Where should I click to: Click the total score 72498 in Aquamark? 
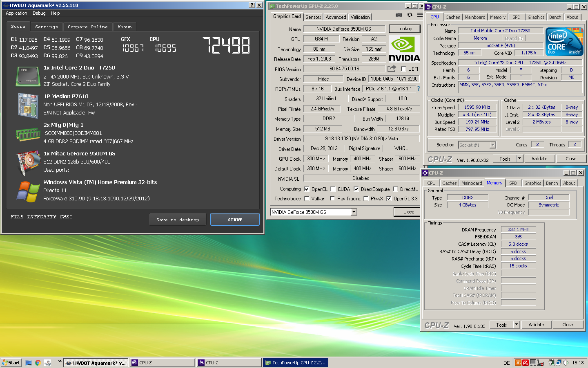point(226,45)
